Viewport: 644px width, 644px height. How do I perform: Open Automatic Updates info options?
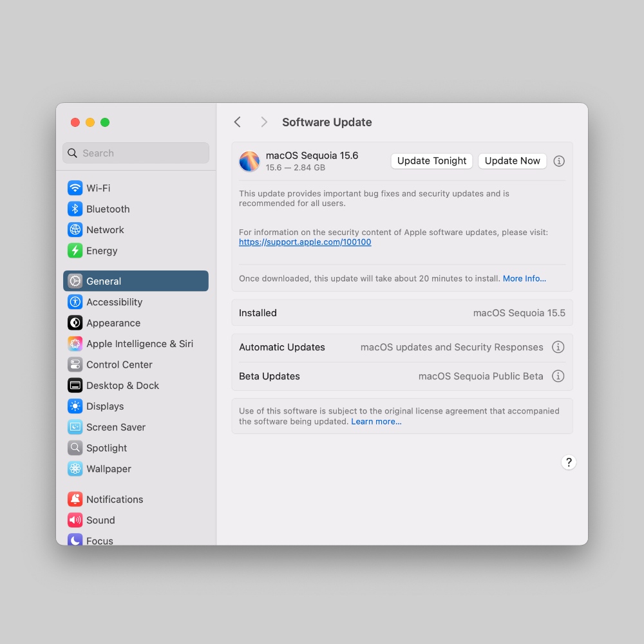(x=558, y=347)
